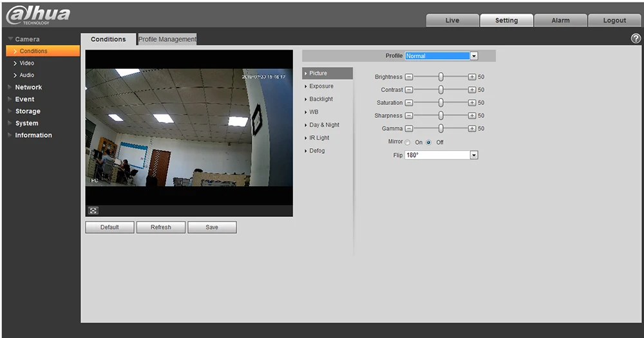Open the Alarm tab
The image size is (644, 338).
click(x=561, y=20)
